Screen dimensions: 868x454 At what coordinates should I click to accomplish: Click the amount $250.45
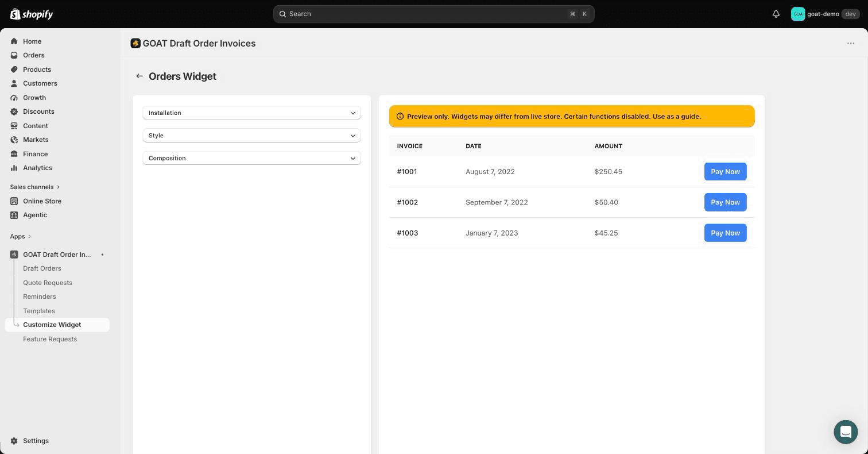pos(609,171)
